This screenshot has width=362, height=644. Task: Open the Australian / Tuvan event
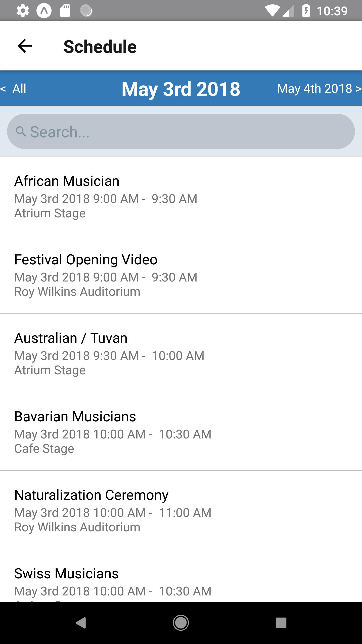tap(181, 353)
